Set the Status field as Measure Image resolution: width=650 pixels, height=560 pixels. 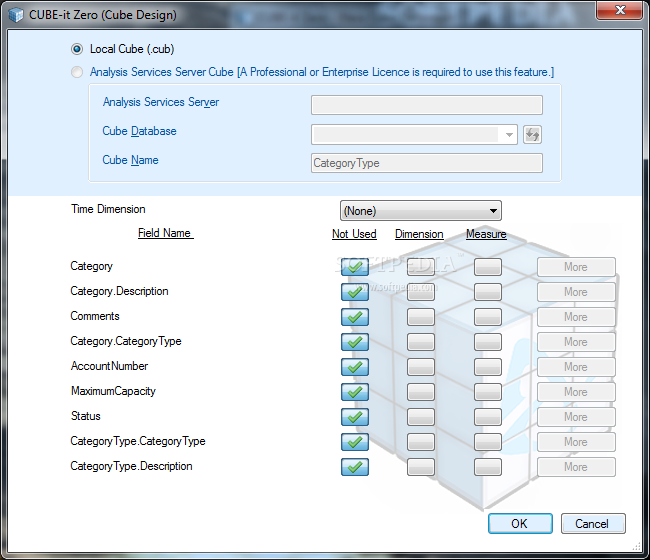coord(488,417)
